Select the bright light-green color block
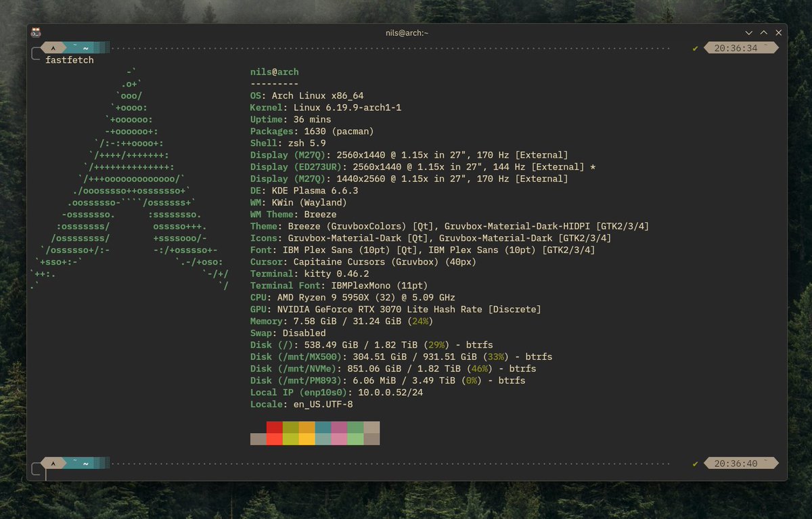Image resolution: width=812 pixels, height=519 pixels. click(x=355, y=439)
